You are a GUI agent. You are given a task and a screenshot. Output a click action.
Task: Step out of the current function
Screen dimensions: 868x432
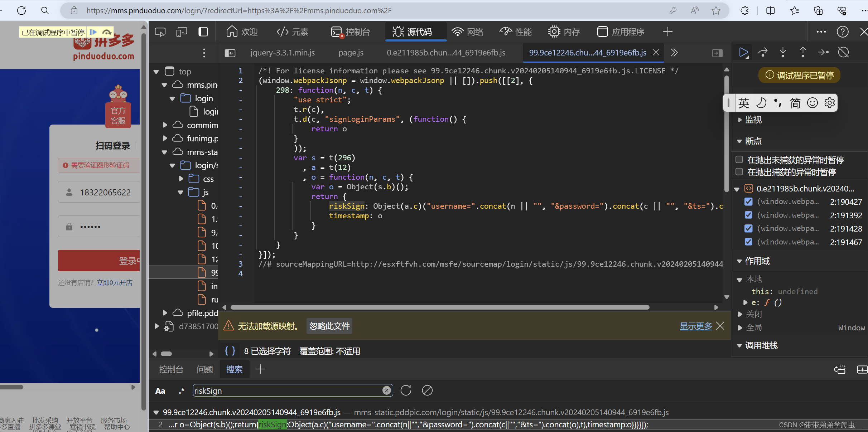(803, 53)
